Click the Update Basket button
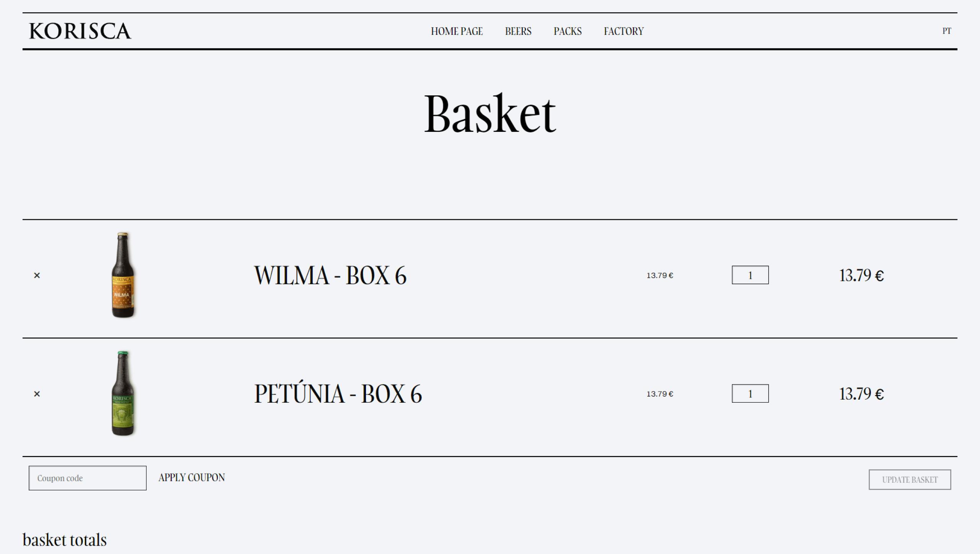The image size is (980, 554). [910, 480]
